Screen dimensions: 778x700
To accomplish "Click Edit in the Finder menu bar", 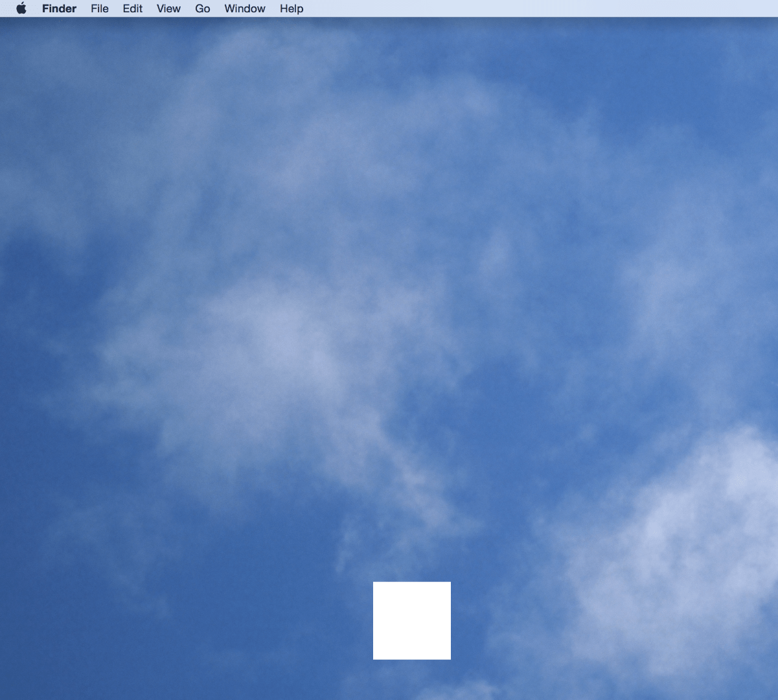I will 132,8.
